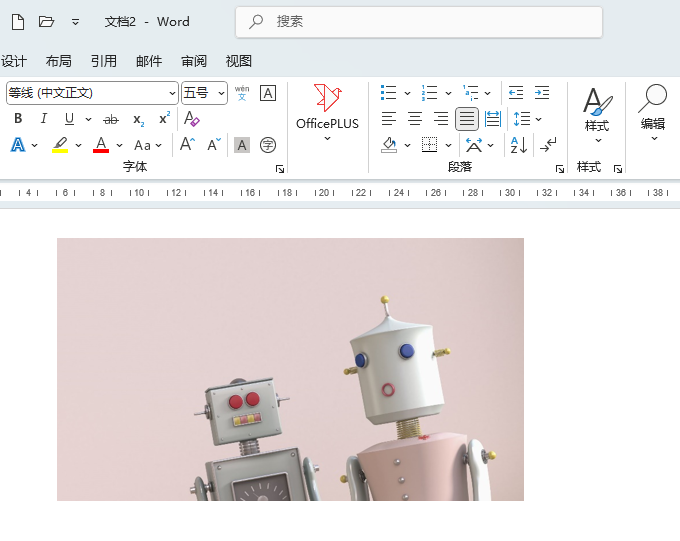Apply yellow text highlight color
The image size is (680, 541).
(60, 145)
